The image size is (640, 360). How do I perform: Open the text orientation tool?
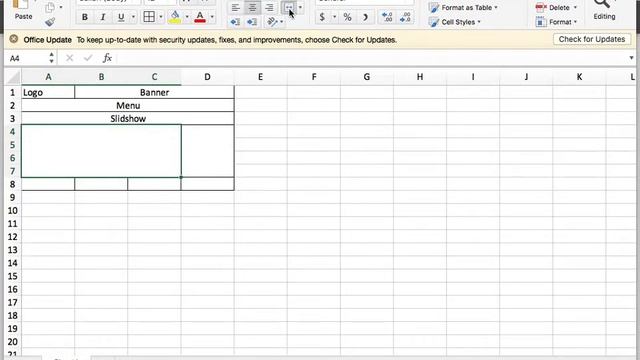point(272,22)
